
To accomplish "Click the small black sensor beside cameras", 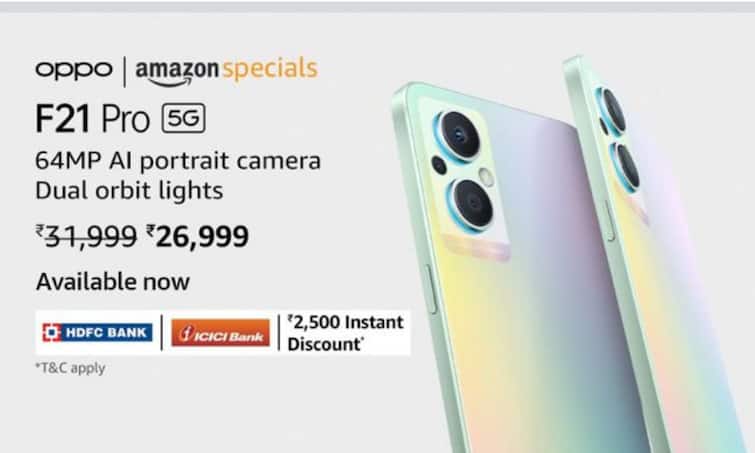I will tap(439, 165).
